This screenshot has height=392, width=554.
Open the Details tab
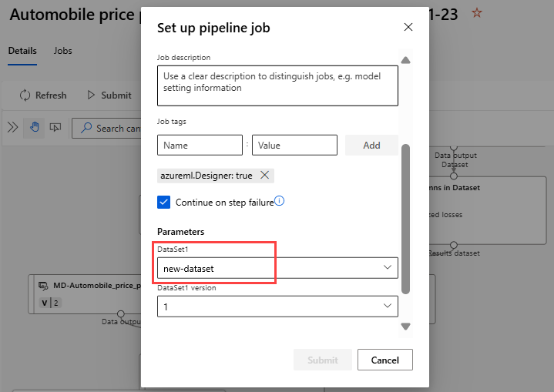pos(22,51)
